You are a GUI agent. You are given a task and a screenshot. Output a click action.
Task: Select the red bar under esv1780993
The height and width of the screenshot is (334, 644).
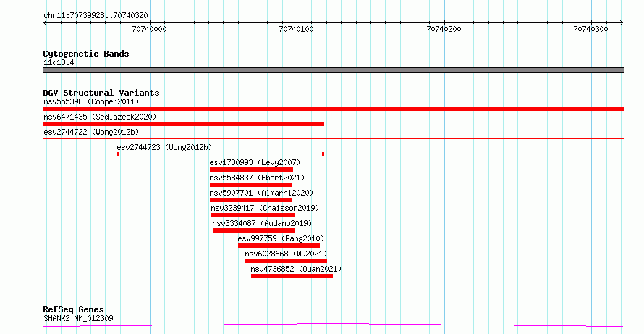[x=251, y=170]
